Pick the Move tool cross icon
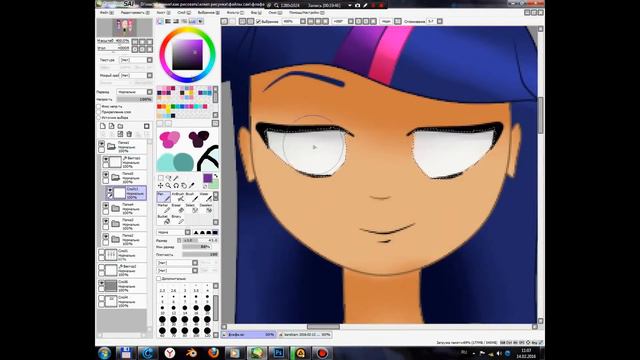 160,186
